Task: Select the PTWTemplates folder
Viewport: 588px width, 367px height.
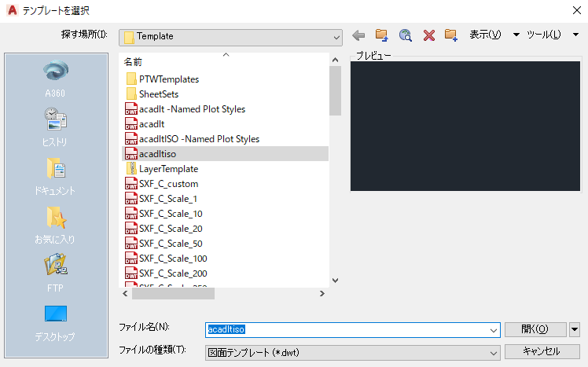Action: 169,79
